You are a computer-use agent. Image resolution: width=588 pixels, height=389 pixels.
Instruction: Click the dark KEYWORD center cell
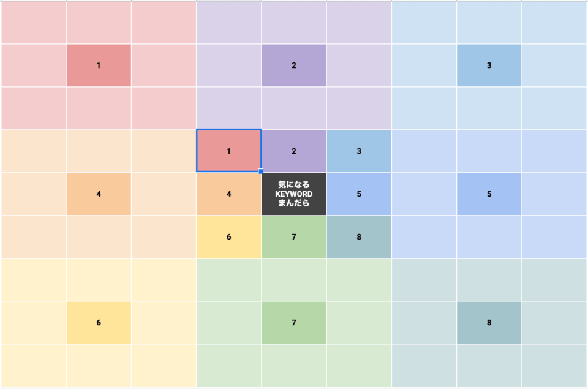pyautogui.click(x=294, y=194)
